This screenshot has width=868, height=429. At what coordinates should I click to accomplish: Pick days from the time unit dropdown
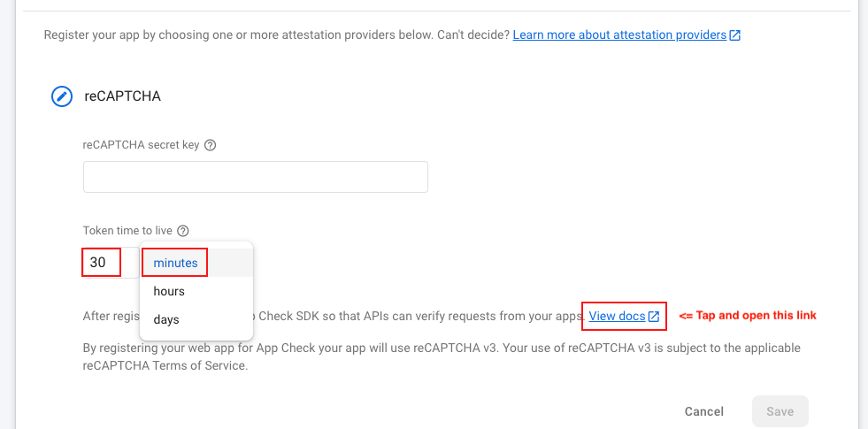point(168,319)
